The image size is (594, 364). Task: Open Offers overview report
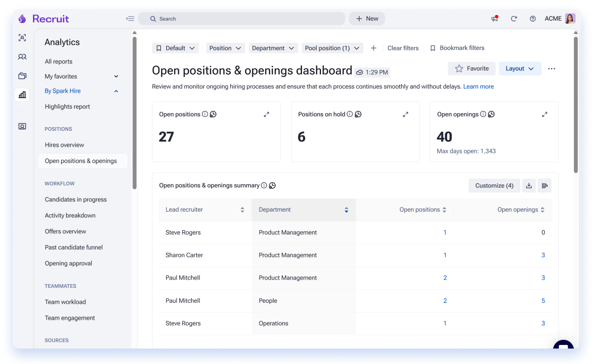point(65,231)
